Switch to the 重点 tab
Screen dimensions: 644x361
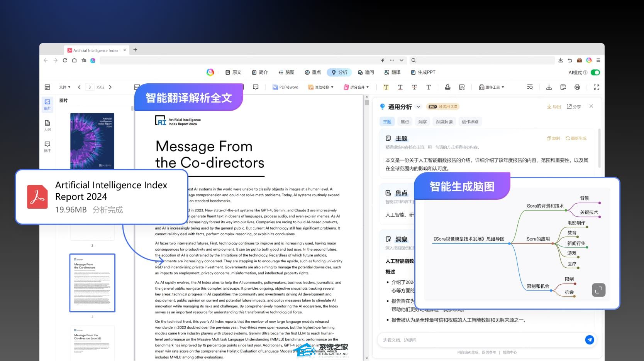[x=313, y=73]
